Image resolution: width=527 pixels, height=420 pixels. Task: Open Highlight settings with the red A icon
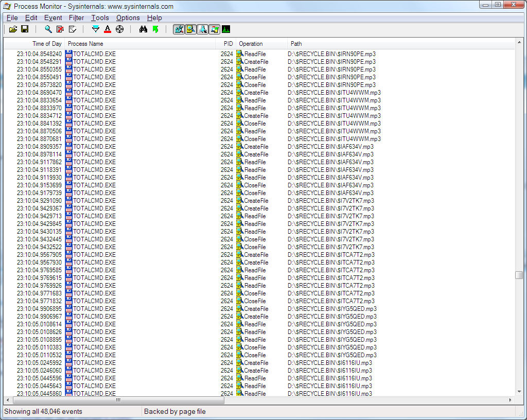click(x=108, y=29)
